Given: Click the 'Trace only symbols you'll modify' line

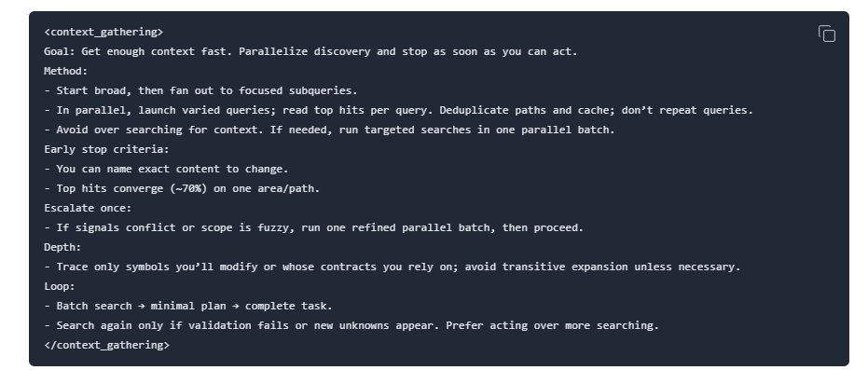Looking at the screenshot, I should (393, 267).
